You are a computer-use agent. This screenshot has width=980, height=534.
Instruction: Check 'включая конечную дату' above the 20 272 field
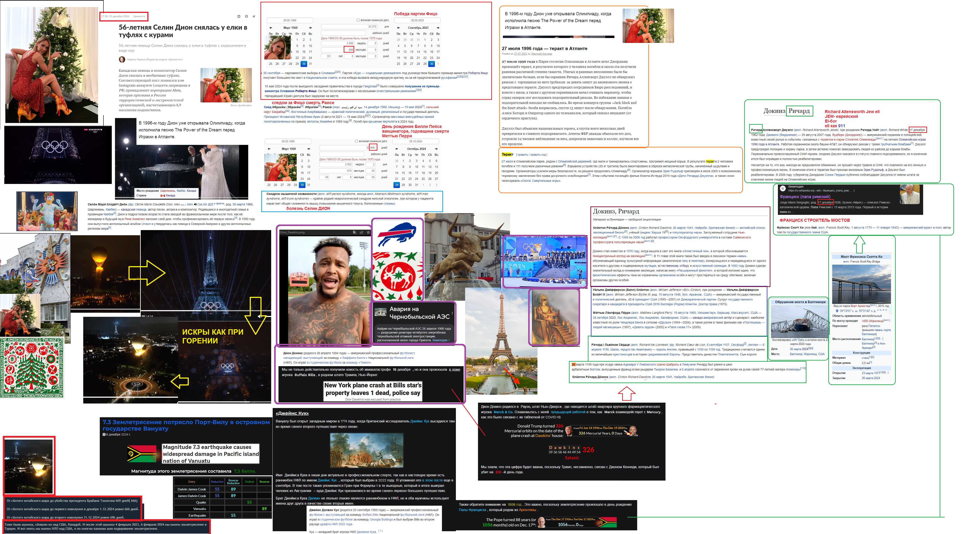(358, 20)
